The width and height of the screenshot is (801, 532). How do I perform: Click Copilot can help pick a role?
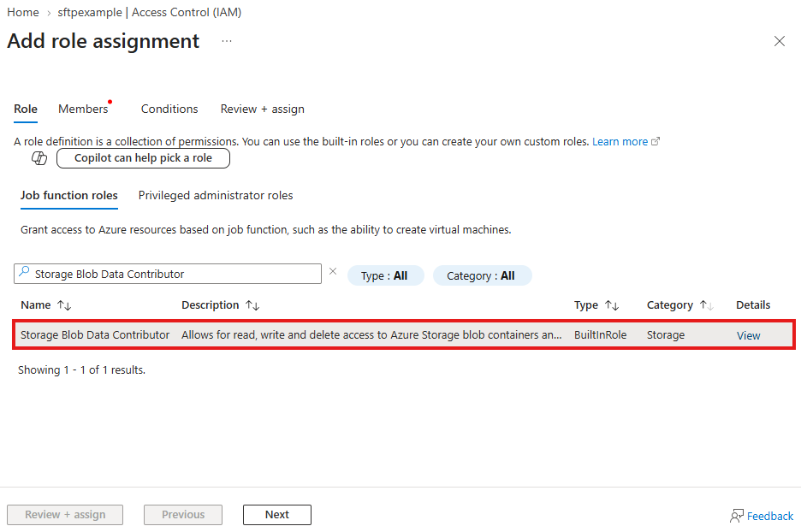pos(144,158)
